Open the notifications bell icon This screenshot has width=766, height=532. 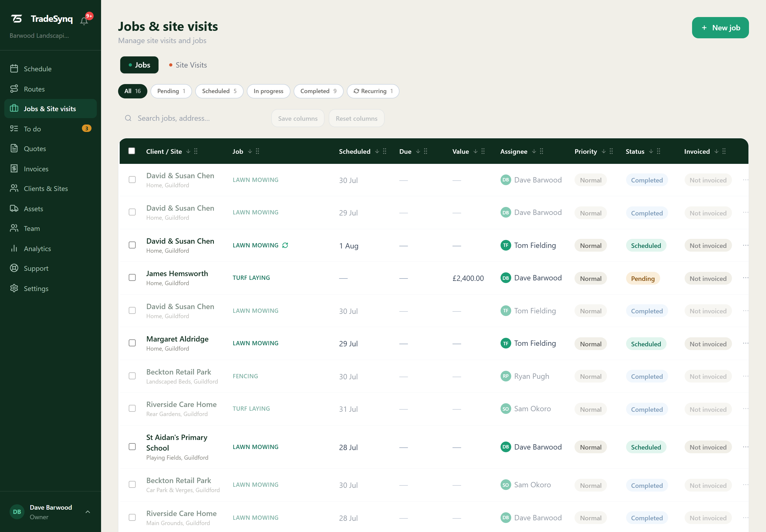point(84,21)
